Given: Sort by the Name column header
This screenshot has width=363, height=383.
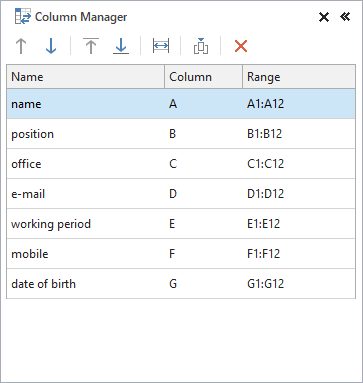Looking at the screenshot, I should (x=86, y=77).
